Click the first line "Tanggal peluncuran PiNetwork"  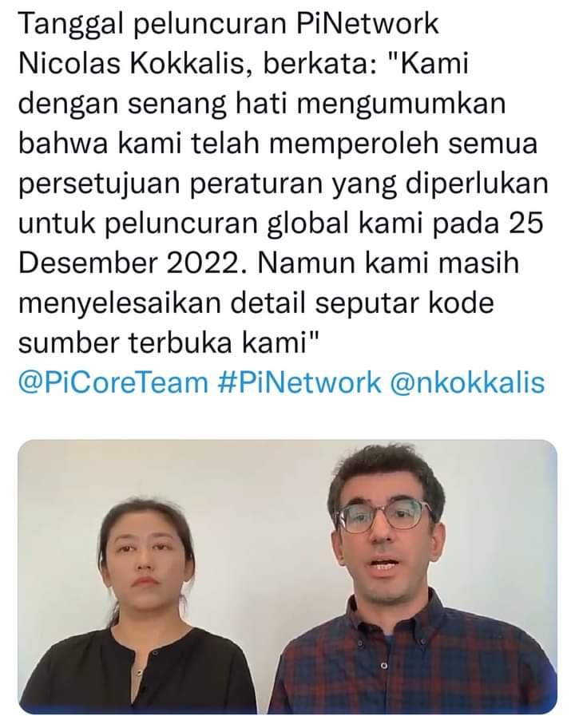point(228,24)
